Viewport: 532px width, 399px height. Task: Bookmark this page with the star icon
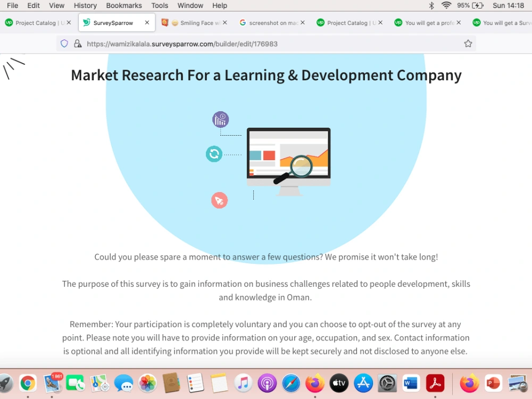468,44
